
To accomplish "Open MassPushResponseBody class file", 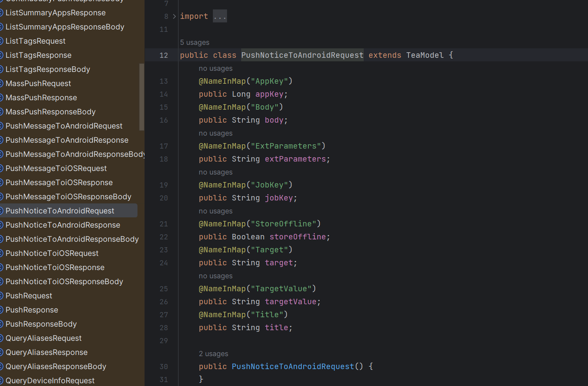I will [x=50, y=112].
